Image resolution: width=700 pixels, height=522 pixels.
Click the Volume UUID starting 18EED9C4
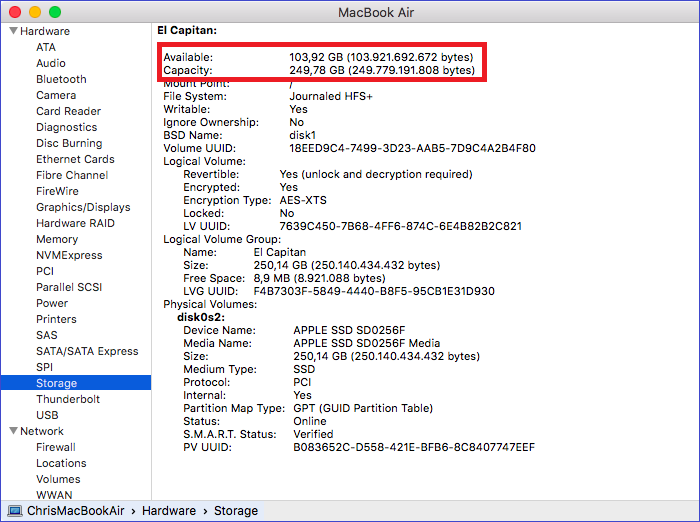click(x=412, y=148)
